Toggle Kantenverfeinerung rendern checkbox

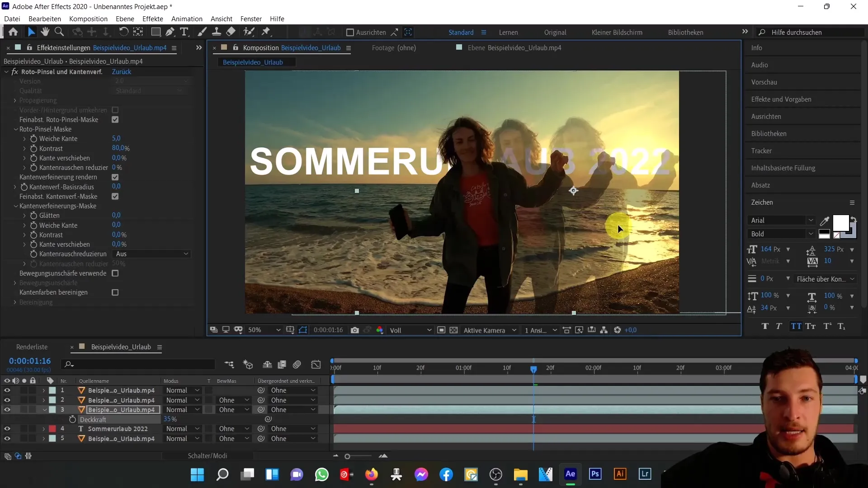click(115, 177)
